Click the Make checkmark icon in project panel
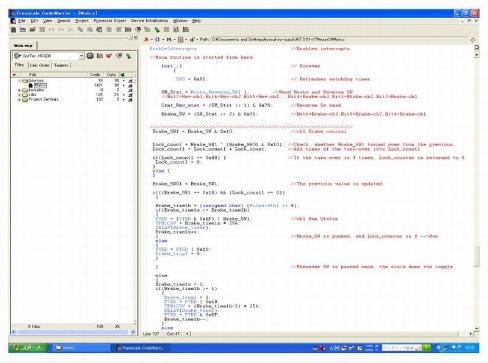Image resolution: width=488 pixels, height=363 pixels. pyautogui.click(x=109, y=56)
